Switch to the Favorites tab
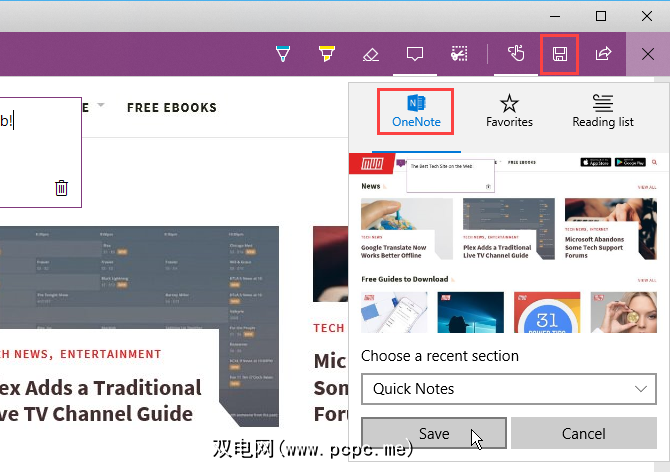670x472 pixels. tap(509, 112)
